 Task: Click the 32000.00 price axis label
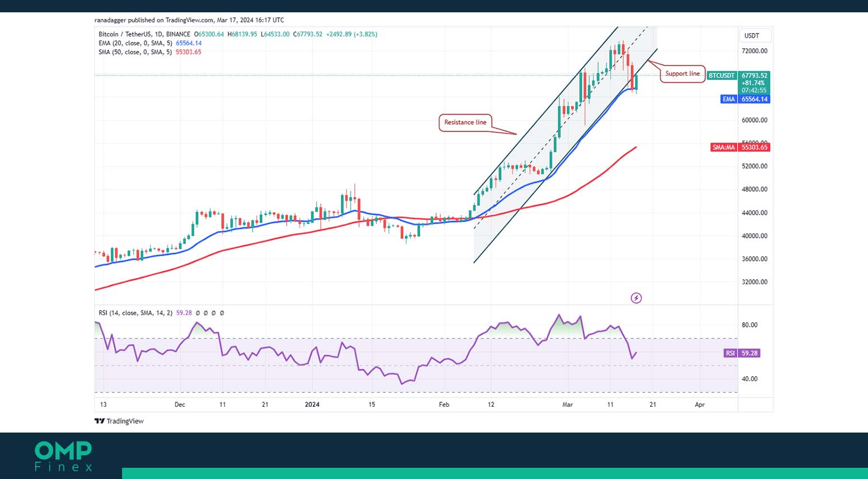click(754, 282)
